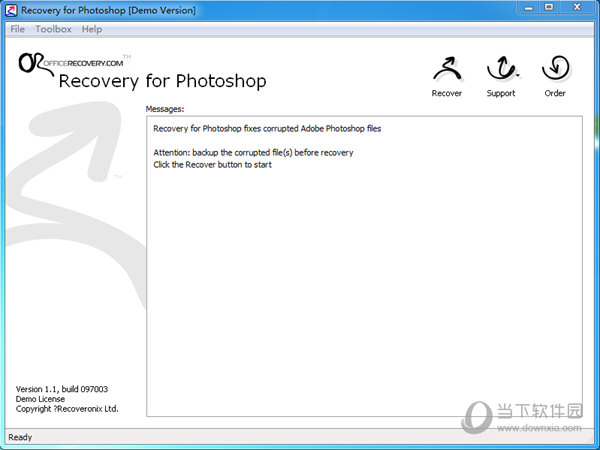Click inside the Messages text box
Viewport: 600px width, 450px height.
click(364, 266)
